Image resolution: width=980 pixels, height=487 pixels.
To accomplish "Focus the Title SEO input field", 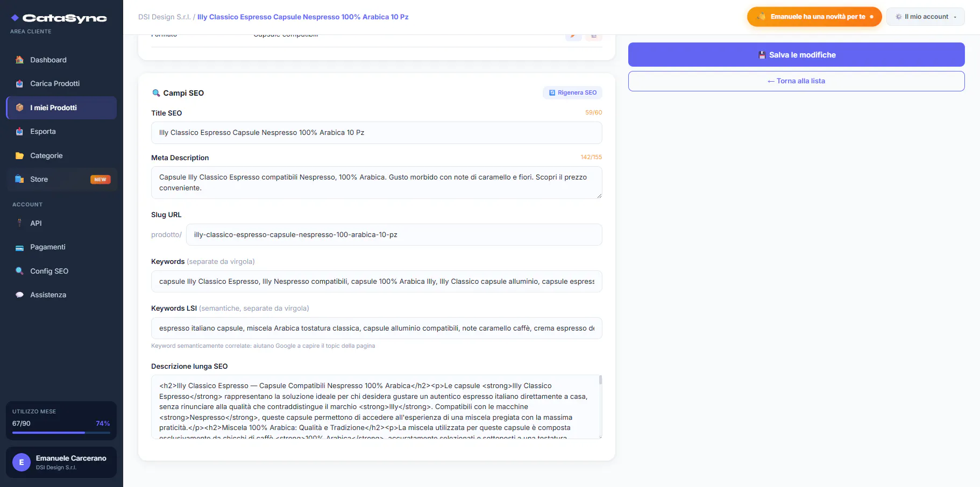I will (377, 133).
